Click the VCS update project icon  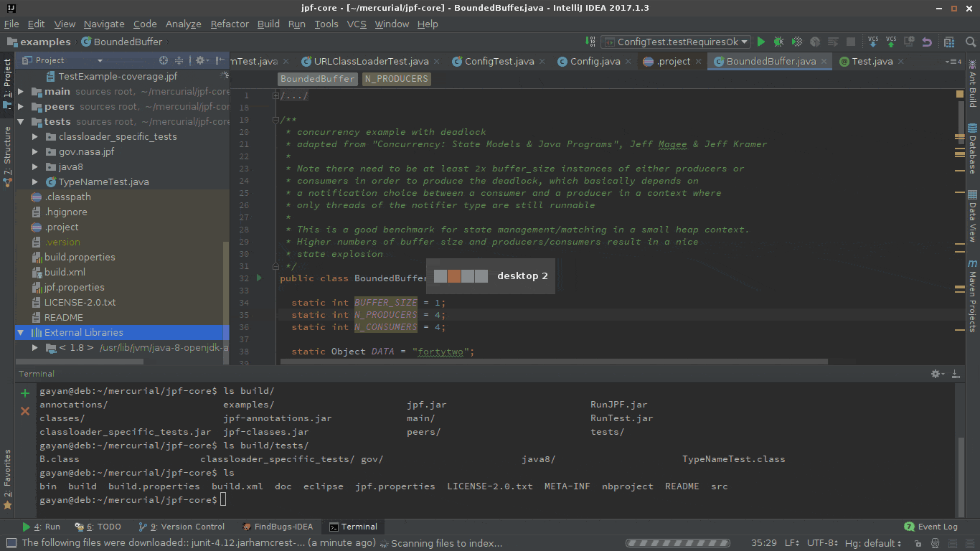(873, 42)
